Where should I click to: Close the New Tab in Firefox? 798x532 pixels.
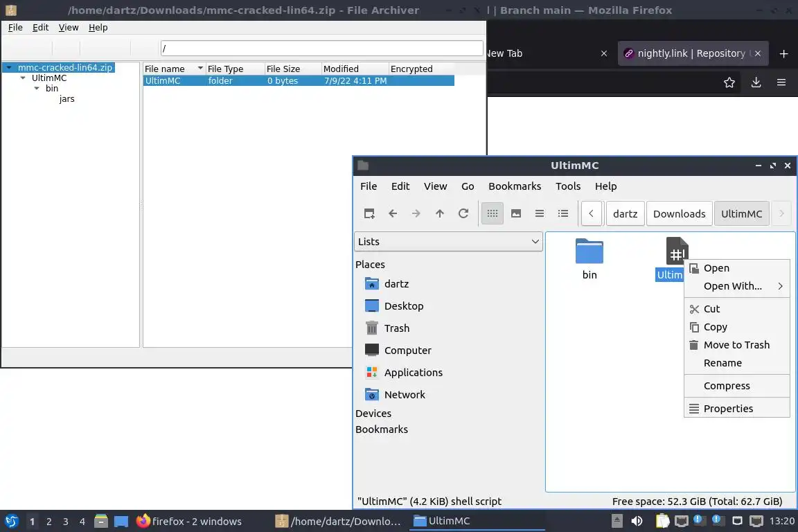point(603,53)
